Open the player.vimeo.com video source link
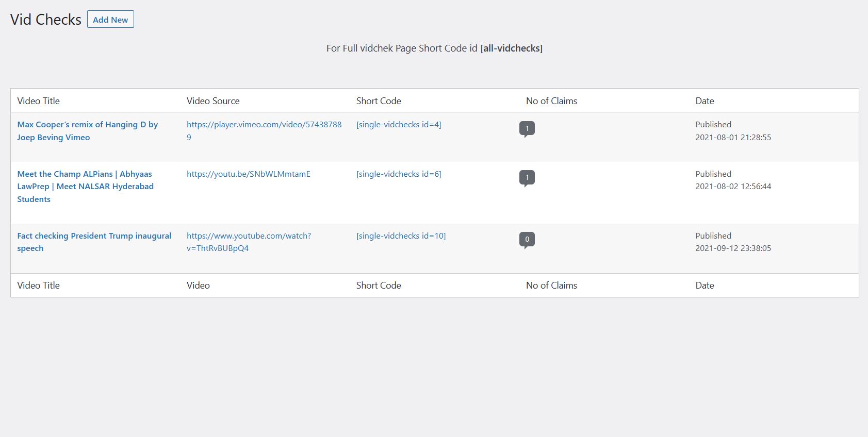The height and width of the screenshot is (437, 868). tap(264, 131)
